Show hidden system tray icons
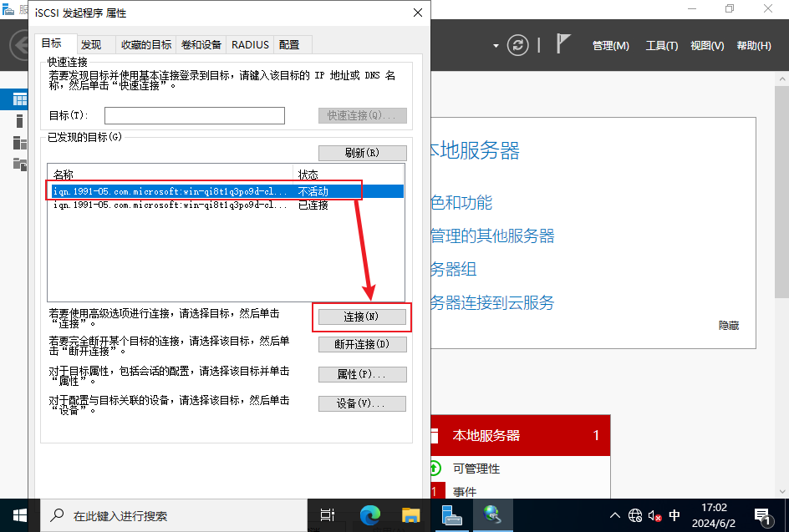Image resolution: width=789 pixels, height=532 pixels. (615, 515)
